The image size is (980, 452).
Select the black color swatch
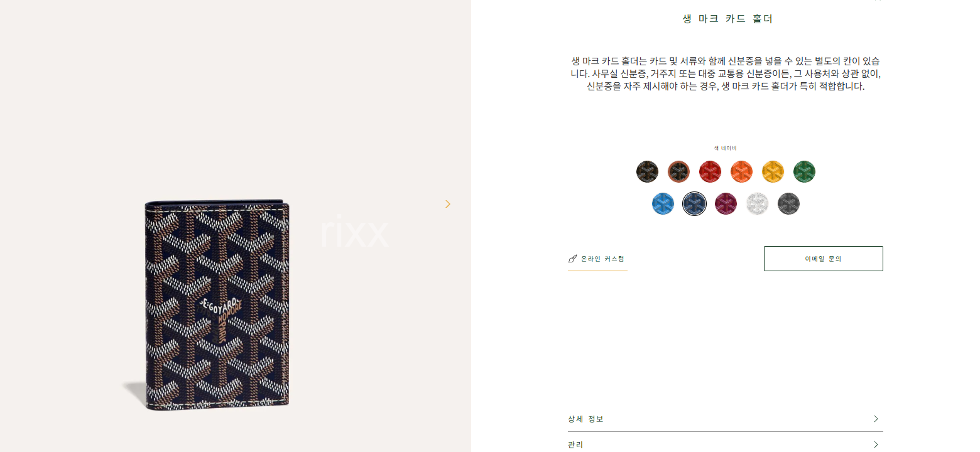[647, 171]
